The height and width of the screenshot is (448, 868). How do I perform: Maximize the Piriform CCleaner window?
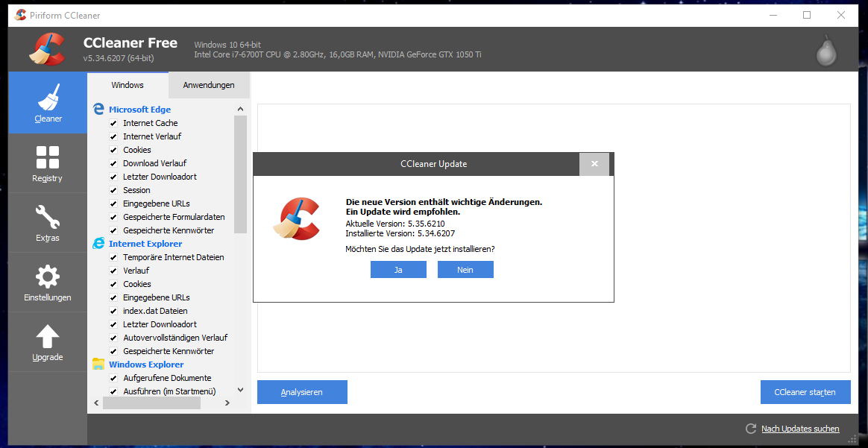(x=807, y=16)
